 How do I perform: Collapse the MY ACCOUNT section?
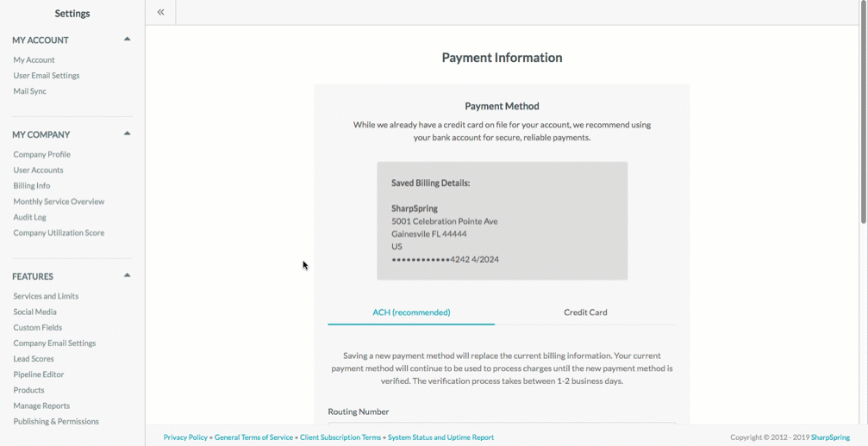pos(127,40)
